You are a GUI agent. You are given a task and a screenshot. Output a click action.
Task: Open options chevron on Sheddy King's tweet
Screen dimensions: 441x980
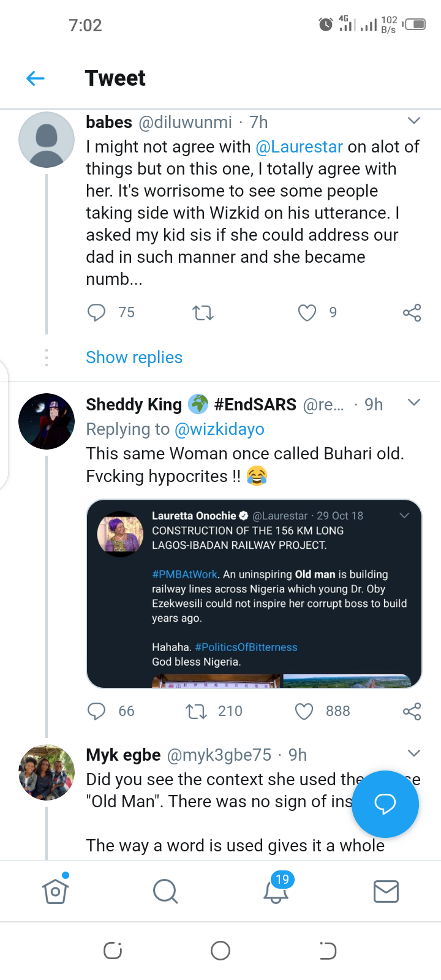[x=414, y=402]
